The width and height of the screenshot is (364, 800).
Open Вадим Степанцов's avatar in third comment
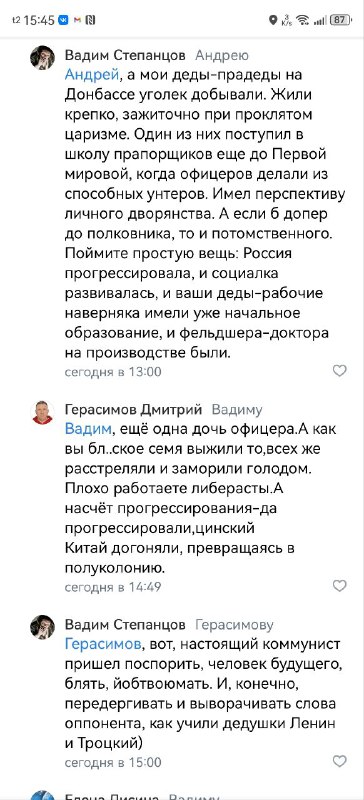(x=42, y=628)
